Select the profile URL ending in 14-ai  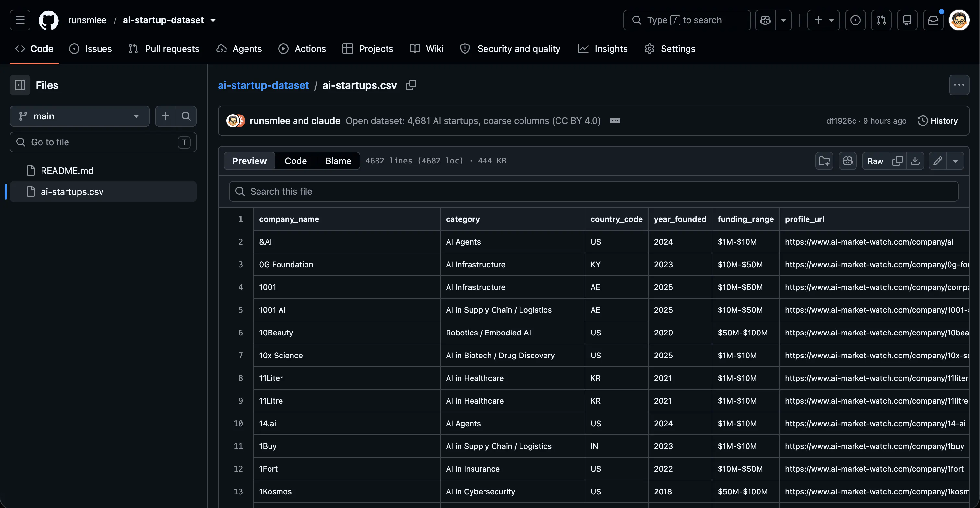click(x=875, y=424)
